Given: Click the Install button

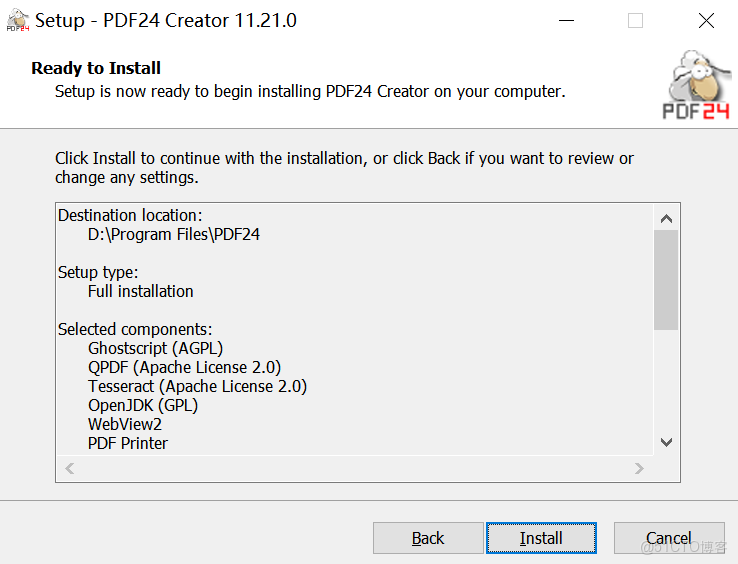Looking at the screenshot, I should click(x=541, y=538).
